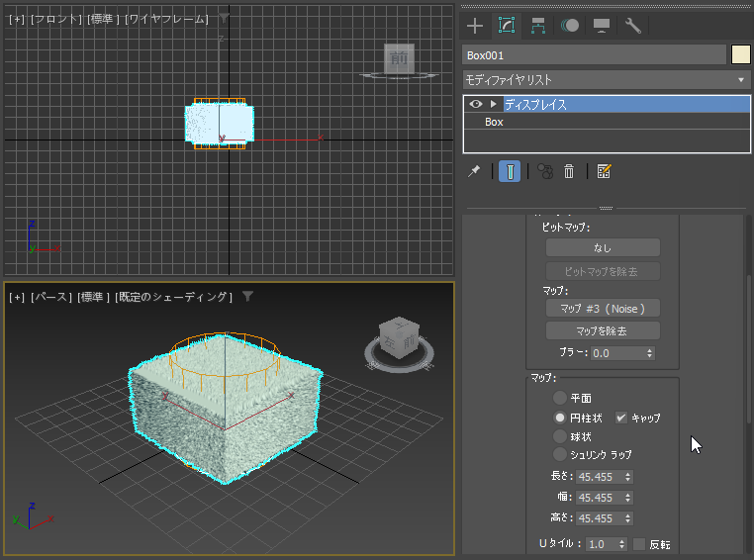
Task: Open the [既定のシェーディング] menu
Action: 173,298
